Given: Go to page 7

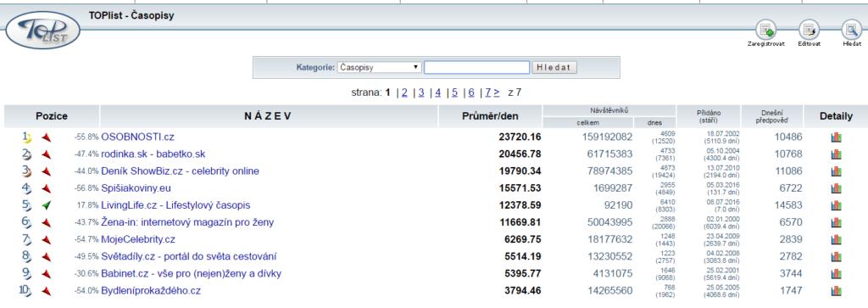Looking at the screenshot, I should tap(488, 92).
